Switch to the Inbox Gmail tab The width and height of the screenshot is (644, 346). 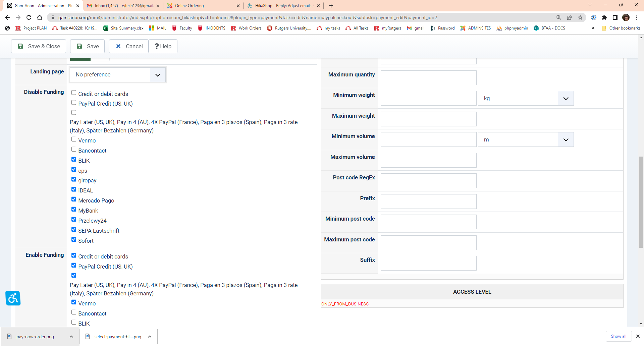click(x=121, y=6)
